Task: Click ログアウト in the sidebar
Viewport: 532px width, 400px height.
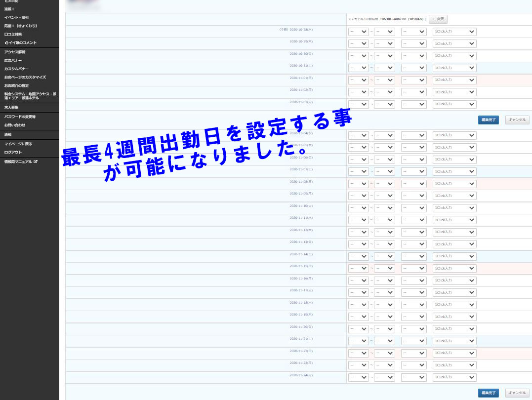Action: pyautogui.click(x=13, y=153)
